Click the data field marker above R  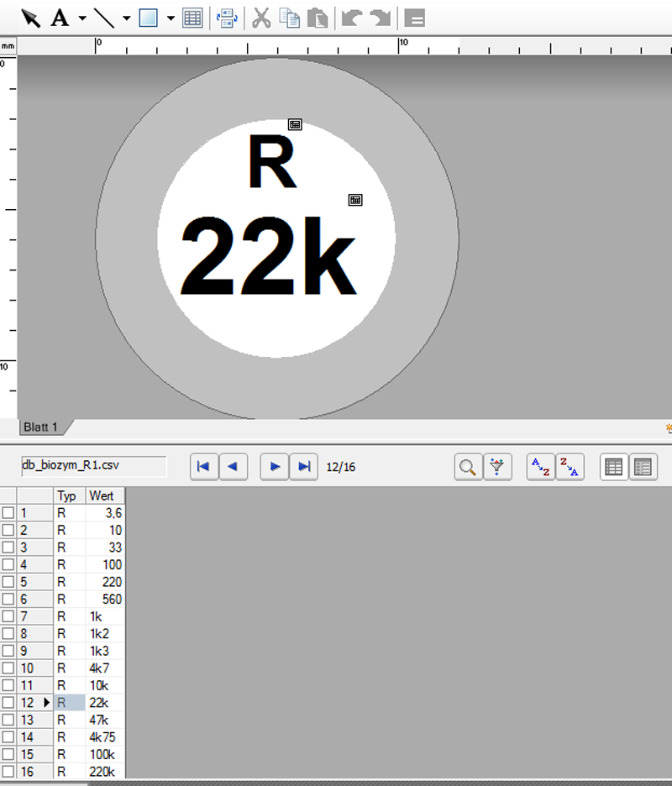click(295, 124)
